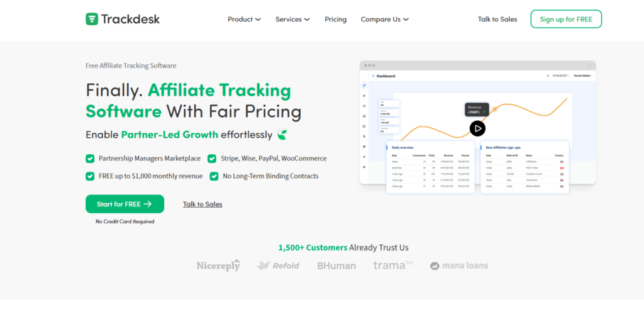
Task: Click the trama customer logo
Action: pyautogui.click(x=393, y=265)
